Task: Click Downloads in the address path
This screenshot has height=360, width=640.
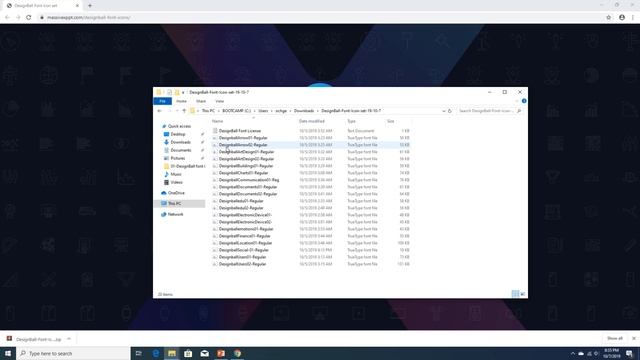Action: 304,111
